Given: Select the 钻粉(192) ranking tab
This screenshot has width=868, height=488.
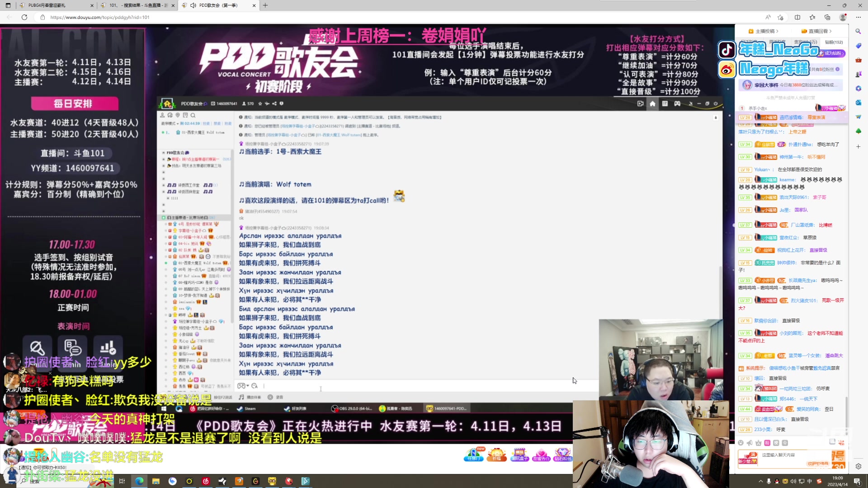Looking at the screenshot, I should tap(834, 42).
